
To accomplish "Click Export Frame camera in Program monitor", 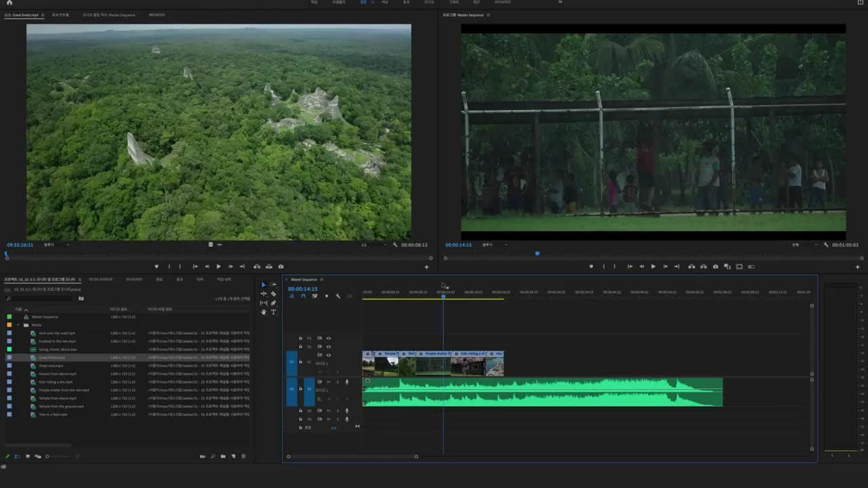I will [x=716, y=267].
